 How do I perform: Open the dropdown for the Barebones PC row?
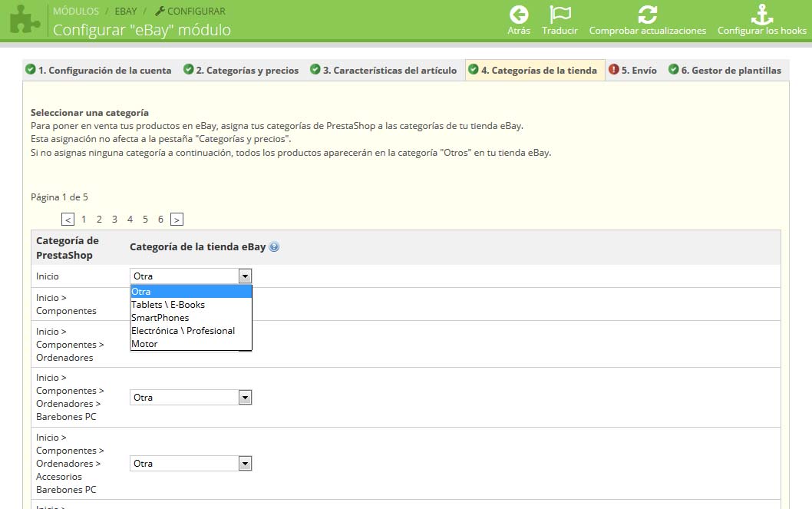pyautogui.click(x=190, y=397)
